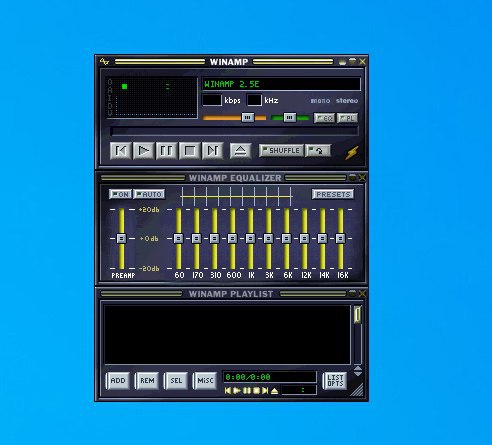Image resolution: width=492 pixels, height=445 pixels.
Task: Click the PREAMP slider handle
Action: 121,238
